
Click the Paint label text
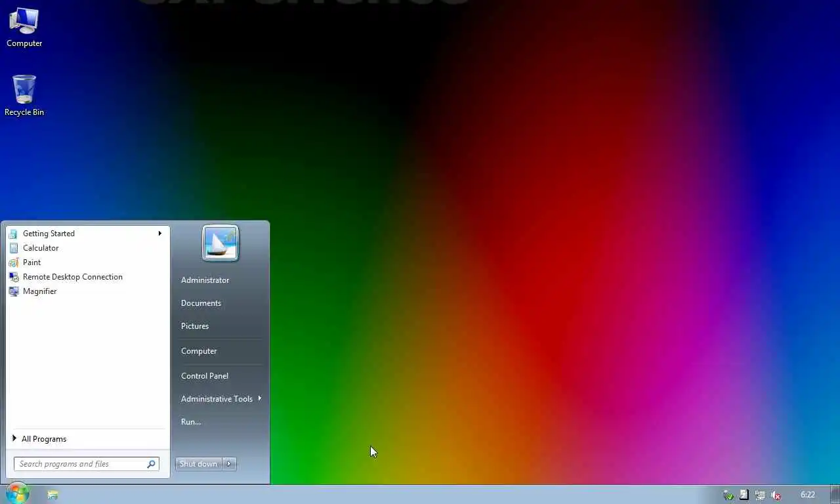coord(31,262)
